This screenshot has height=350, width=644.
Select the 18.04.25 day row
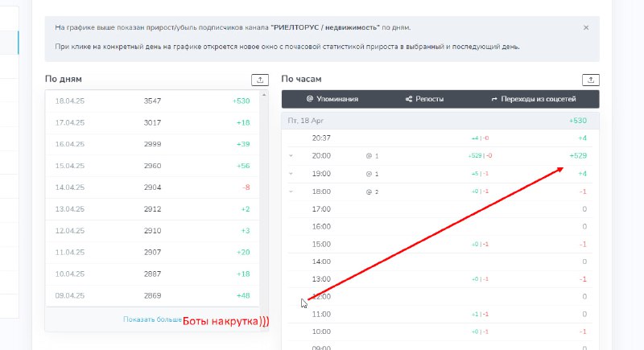click(152, 101)
